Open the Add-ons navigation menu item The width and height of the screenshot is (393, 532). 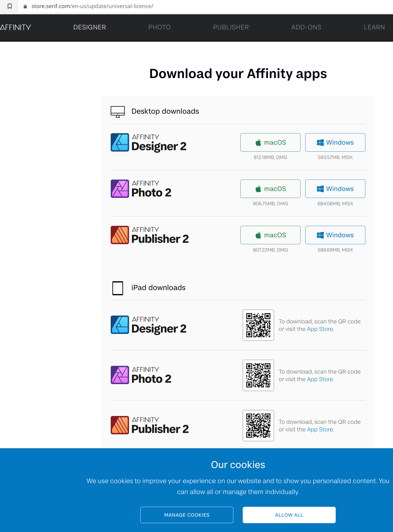306,27
